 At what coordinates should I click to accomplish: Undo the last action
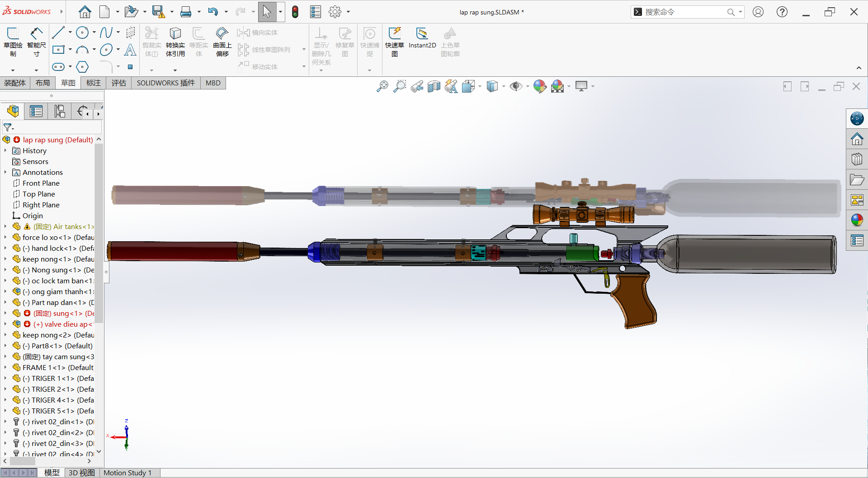click(213, 12)
